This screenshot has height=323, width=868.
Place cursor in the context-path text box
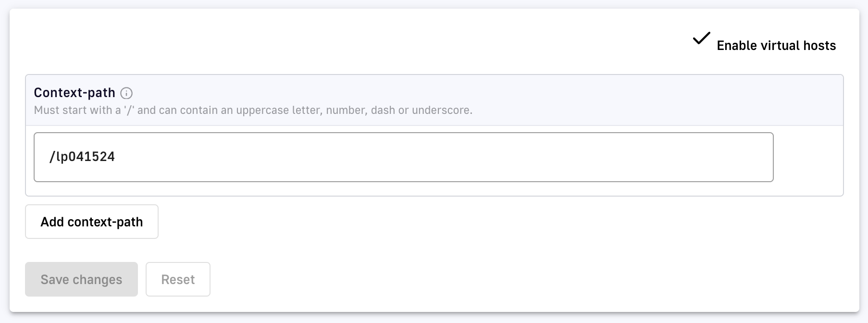click(403, 157)
